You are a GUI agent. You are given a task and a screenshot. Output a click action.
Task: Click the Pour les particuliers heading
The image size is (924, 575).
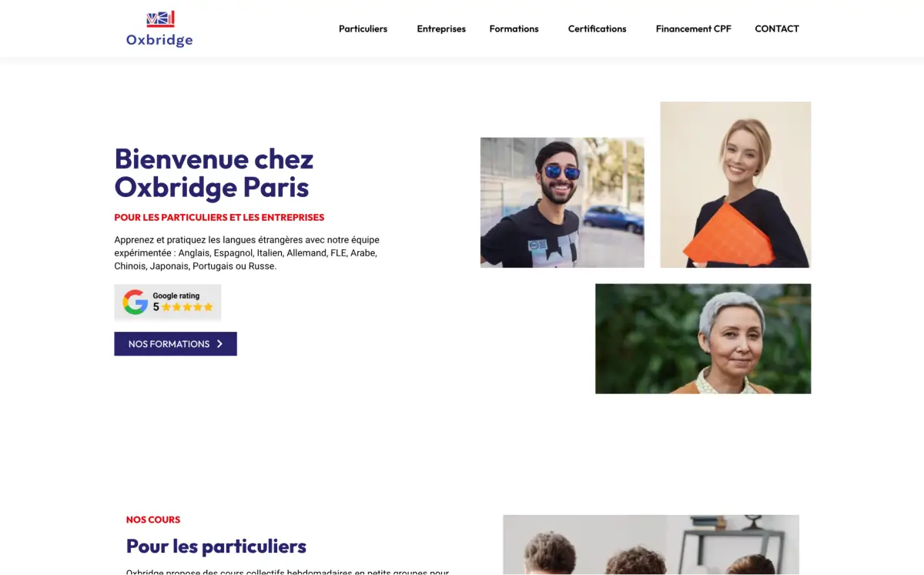point(216,547)
